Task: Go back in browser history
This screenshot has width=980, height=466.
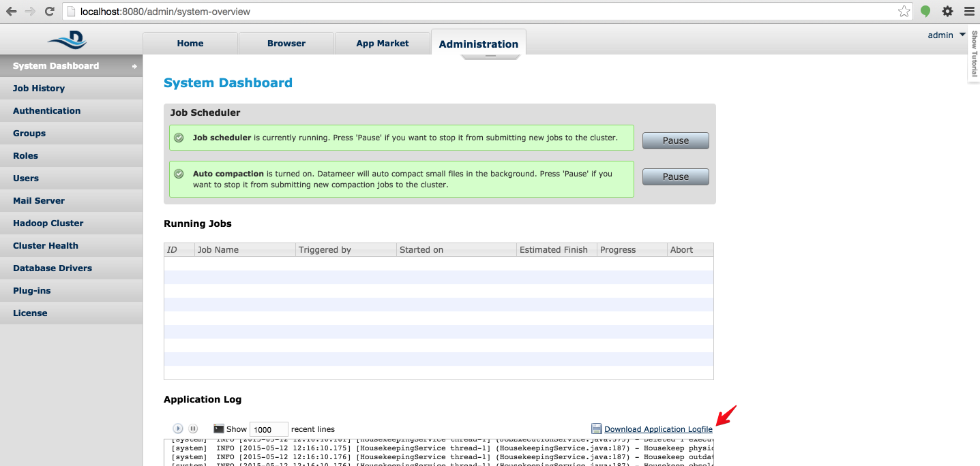Action: [12, 12]
